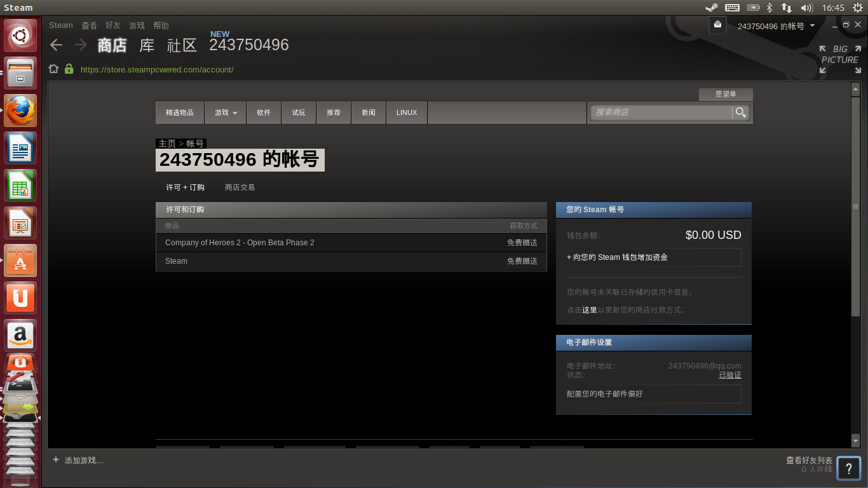868x488 pixels.
Task: Open the 帮助 menu
Action: [x=161, y=25]
